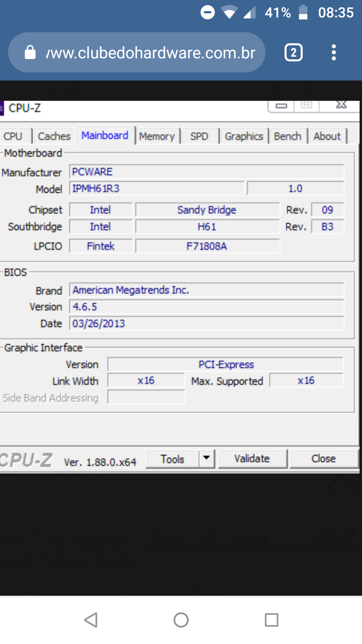The width and height of the screenshot is (362, 644).
Task: Click the H61 southbridge value
Action: pyautogui.click(x=207, y=227)
